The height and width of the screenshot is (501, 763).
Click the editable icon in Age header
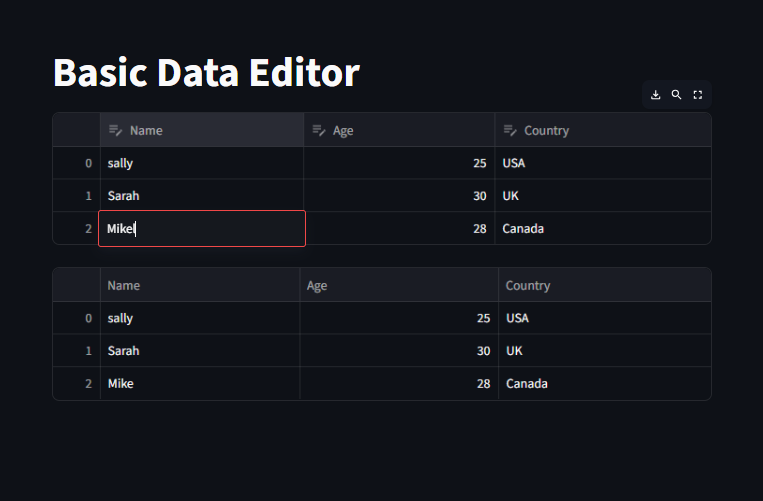pyautogui.click(x=319, y=130)
